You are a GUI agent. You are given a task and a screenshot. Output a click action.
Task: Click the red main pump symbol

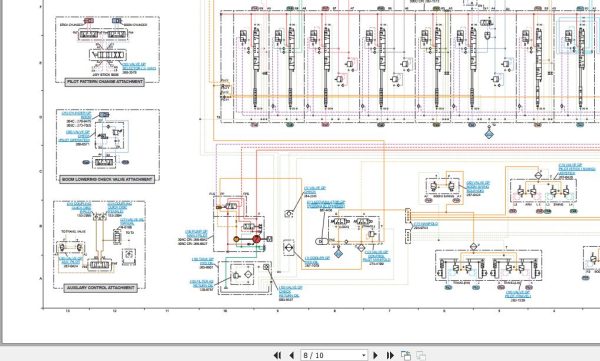256,239
